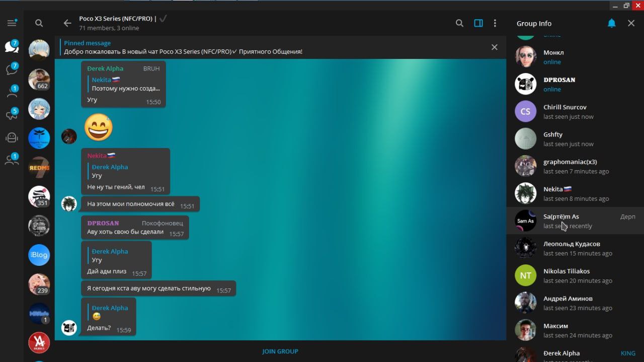Image resolution: width=644 pixels, height=362 pixels.
Task: Open the Blog chat avatar
Action: click(x=39, y=255)
